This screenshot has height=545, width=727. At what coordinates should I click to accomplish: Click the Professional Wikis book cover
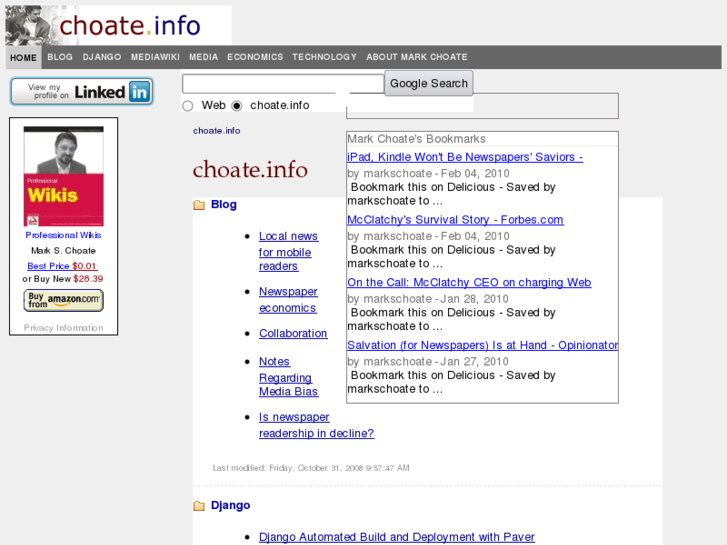(64, 176)
